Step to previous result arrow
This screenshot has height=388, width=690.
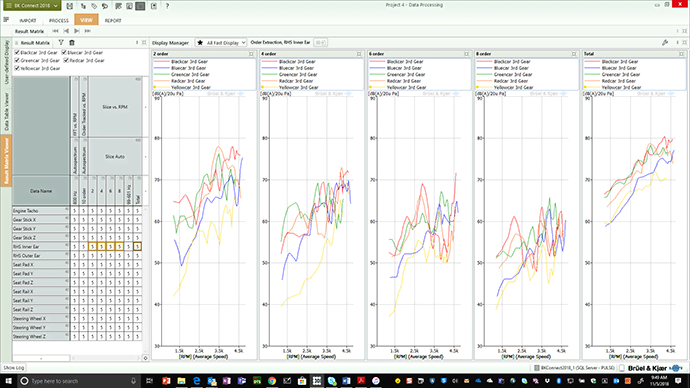(x=66, y=31)
